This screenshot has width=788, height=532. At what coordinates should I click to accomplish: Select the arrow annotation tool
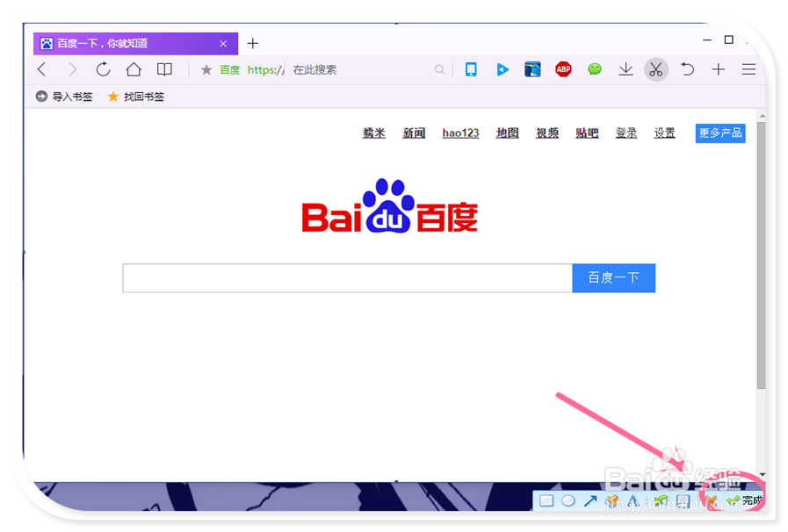[x=590, y=500]
